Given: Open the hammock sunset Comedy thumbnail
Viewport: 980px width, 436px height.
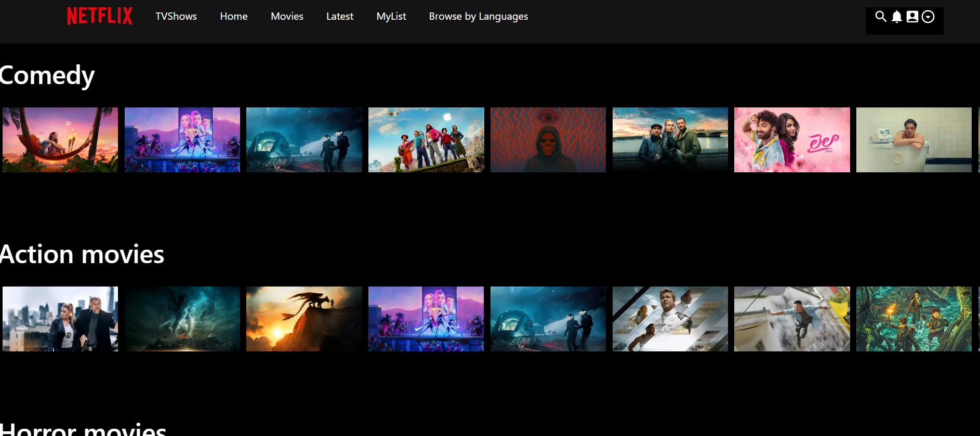Looking at the screenshot, I should (60, 140).
